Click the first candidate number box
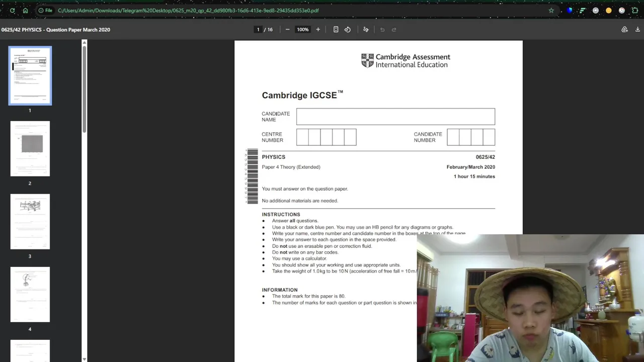 click(453, 137)
